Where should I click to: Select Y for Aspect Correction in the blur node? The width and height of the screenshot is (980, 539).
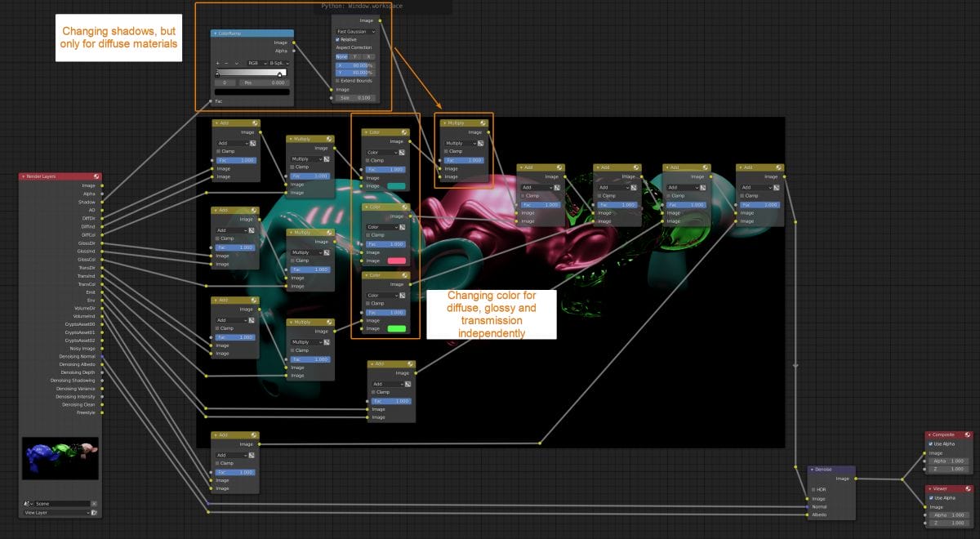coord(354,56)
